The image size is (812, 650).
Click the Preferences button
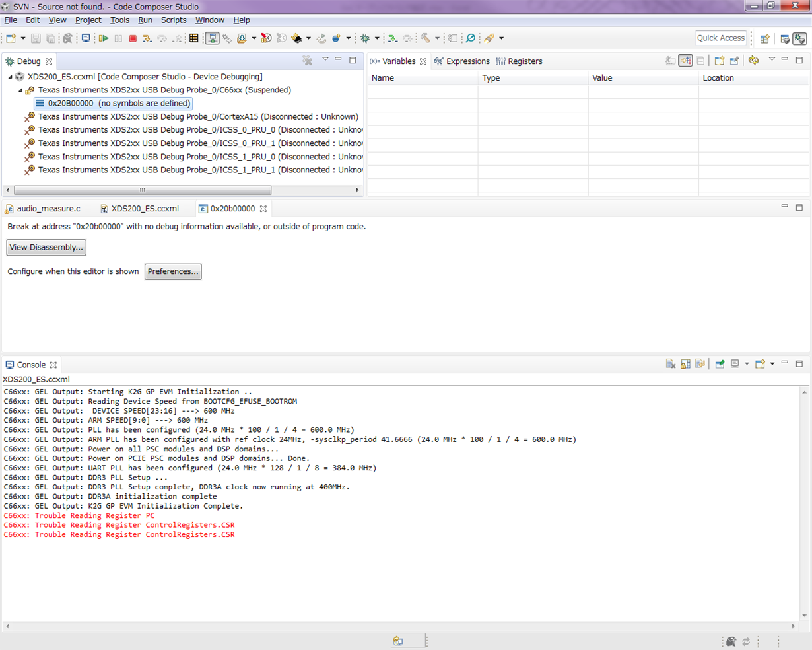173,271
